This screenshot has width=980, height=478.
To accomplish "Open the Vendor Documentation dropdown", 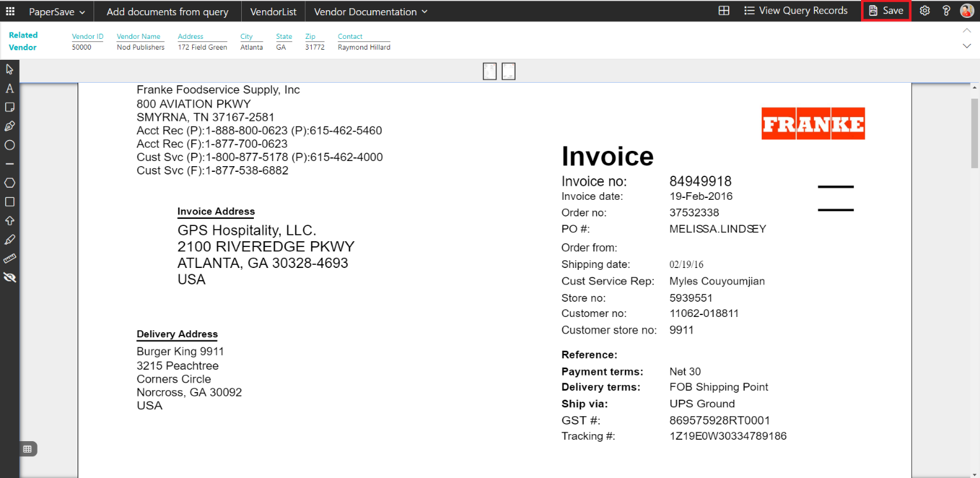I will pos(370,11).
